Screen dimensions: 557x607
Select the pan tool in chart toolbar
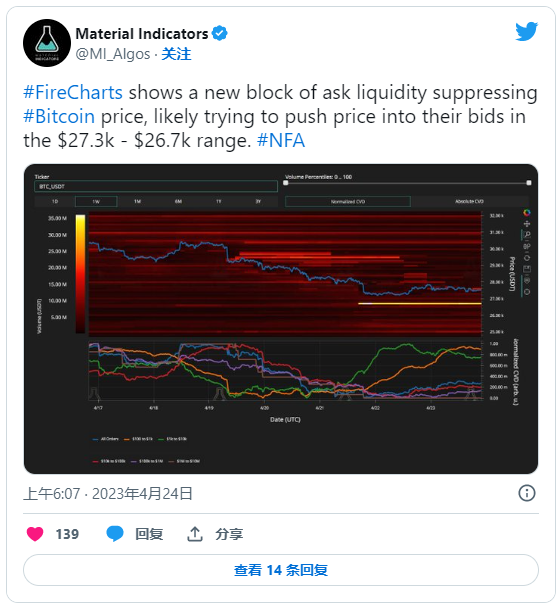click(526, 224)
